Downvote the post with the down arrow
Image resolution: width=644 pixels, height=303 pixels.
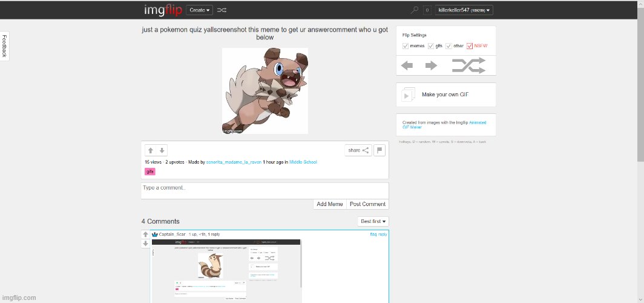(162, 150)
